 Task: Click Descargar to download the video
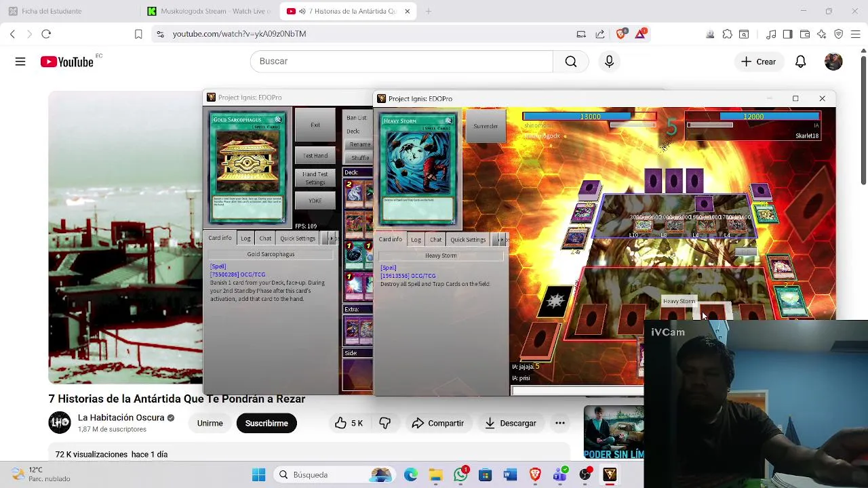[511, 423]
